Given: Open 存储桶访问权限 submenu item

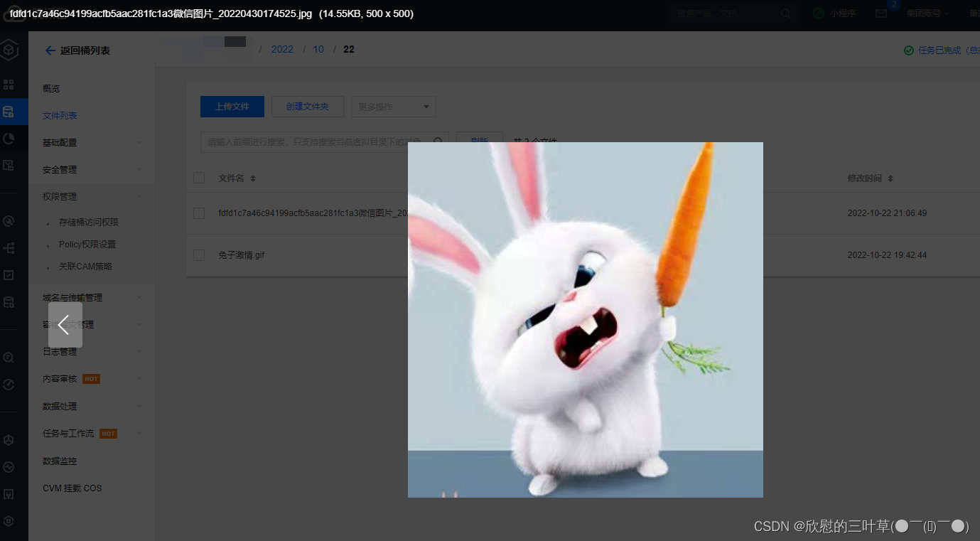Looking at the screenshot, I should click(89, 223).
